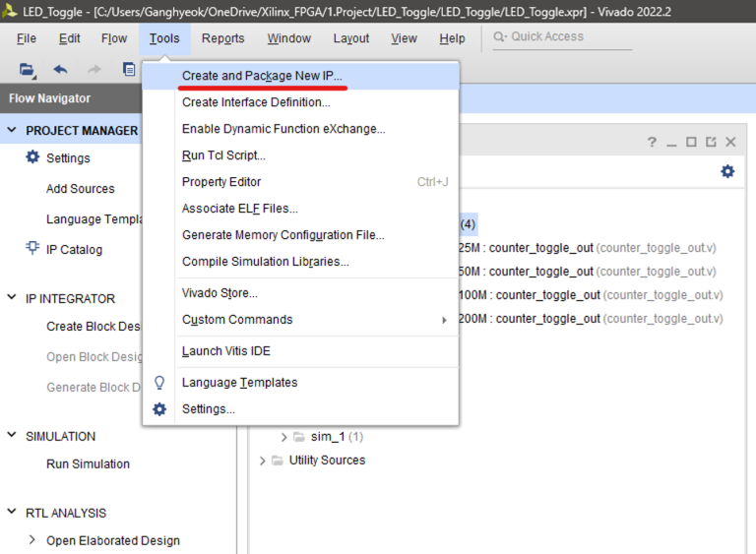The height and width of the screenshot is (554, 756).
Task: Collapse the RTL ANALYSIS section
Action: click(12, 512)
